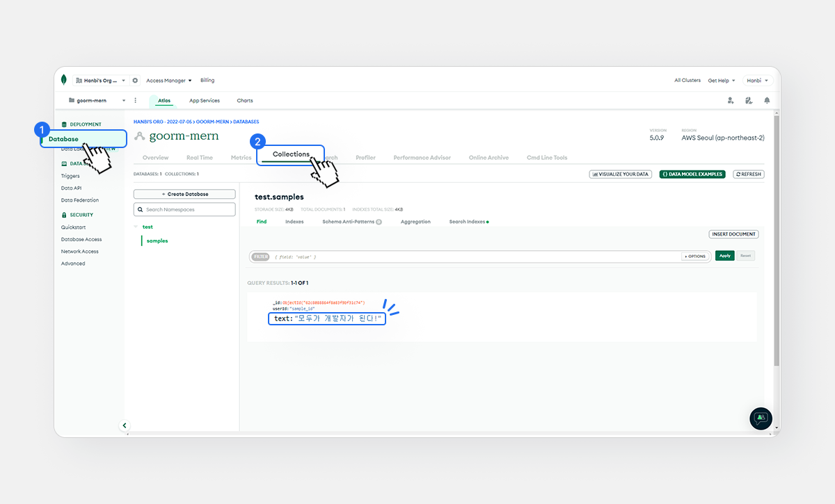Image resolution: width=835 pixels, height=504 pixels.
Task: Open the Online Archive tab
Action: 488,158
